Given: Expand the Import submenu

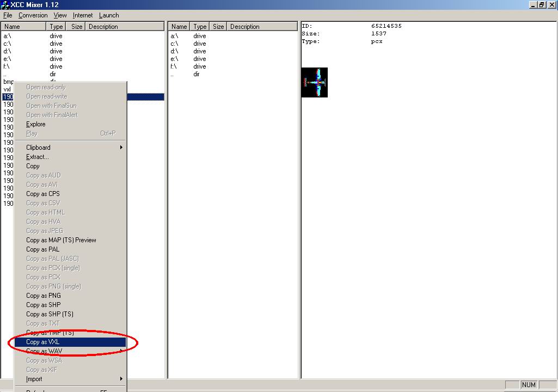Looking at the screenshot, I should 70,379.
